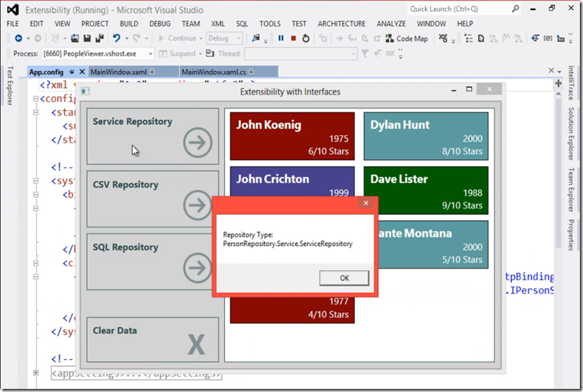Open the Continue button dropdown arrow
Screen dimensions: 583x392
point(201,38)
